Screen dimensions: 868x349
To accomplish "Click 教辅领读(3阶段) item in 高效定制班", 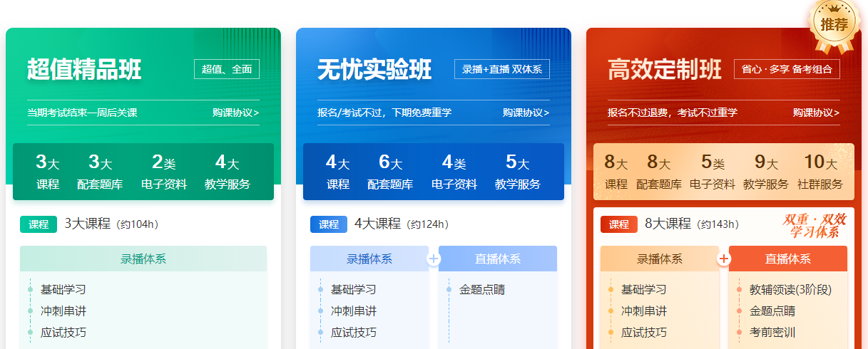I will (x=790, y=290).
